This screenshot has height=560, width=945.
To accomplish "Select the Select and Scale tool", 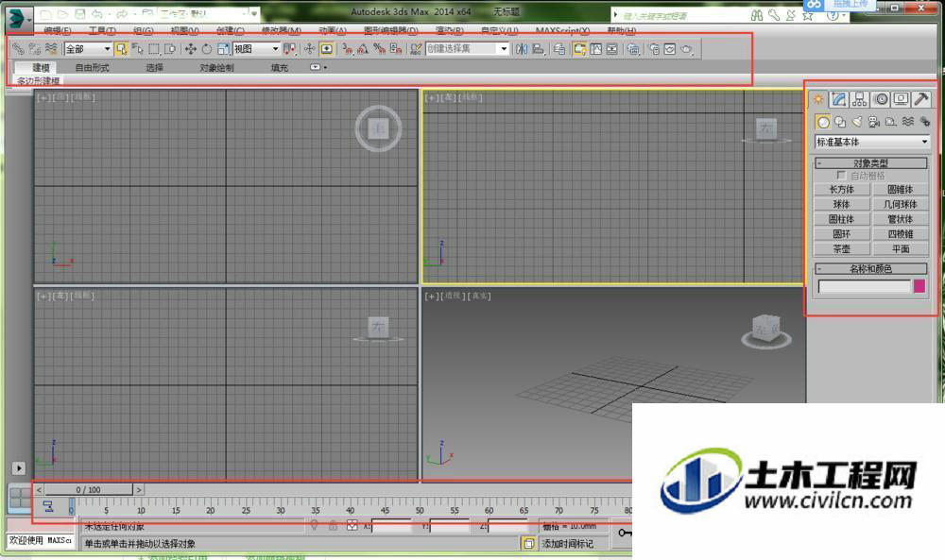I will tap(223, 49).
